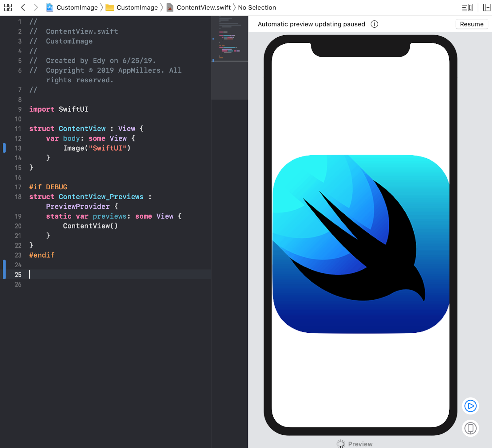Go forward with the right chevron arrow
The width and height of the screenshot is (492, 448).
[x=36, y=7]
